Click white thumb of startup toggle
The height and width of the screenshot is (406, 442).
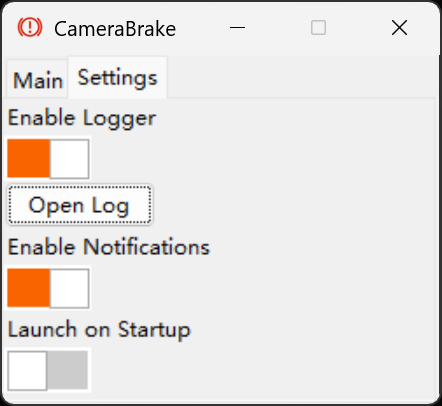(27, 370)
